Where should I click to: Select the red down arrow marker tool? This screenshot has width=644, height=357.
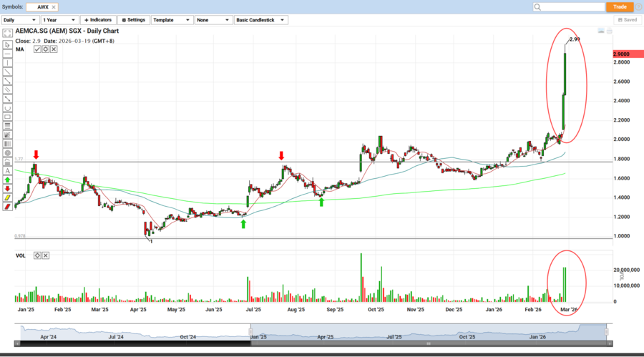7,188
